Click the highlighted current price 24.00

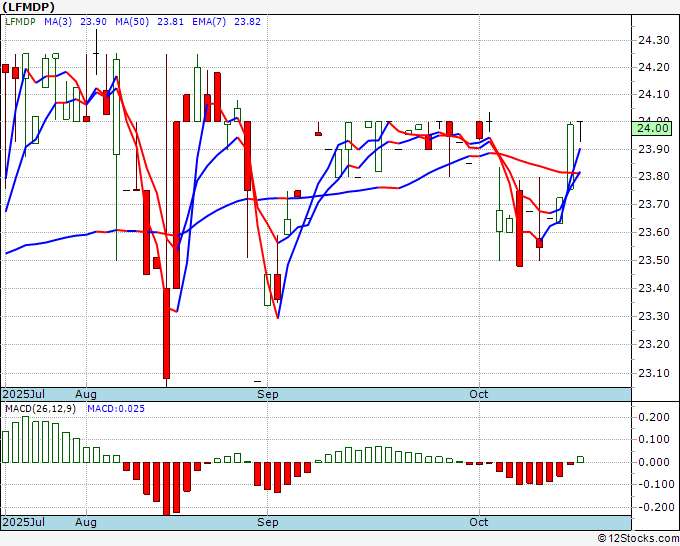coord(652,128)
